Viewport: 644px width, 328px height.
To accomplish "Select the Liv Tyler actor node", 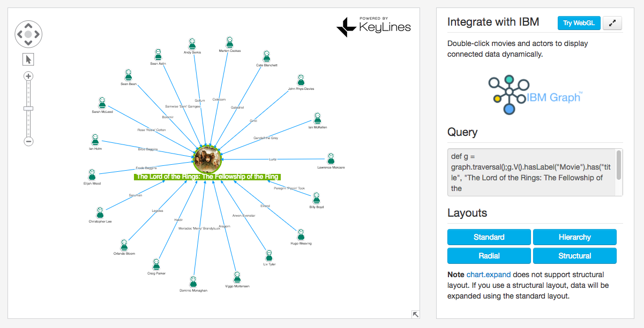I will coord(269,255).
